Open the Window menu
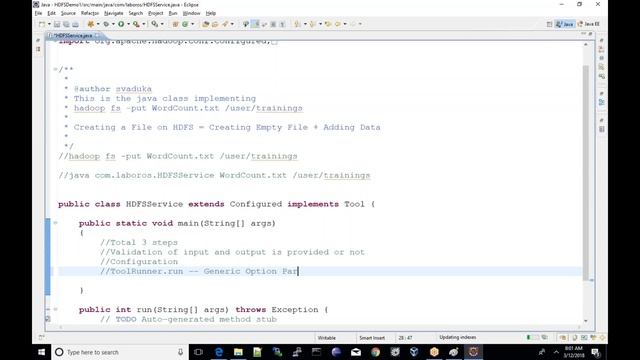 (x=191, y=13)
